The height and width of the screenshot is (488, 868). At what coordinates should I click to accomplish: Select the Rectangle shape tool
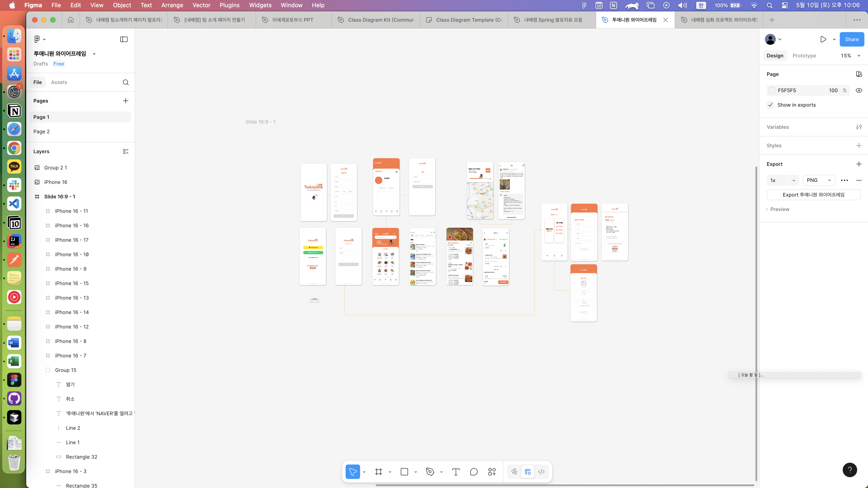(404, 472)
